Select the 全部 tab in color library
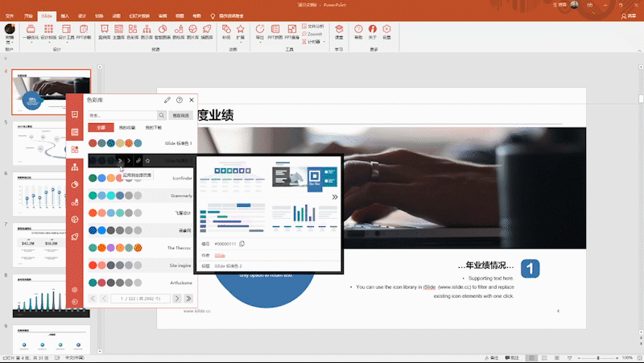 tap(101, 128)
